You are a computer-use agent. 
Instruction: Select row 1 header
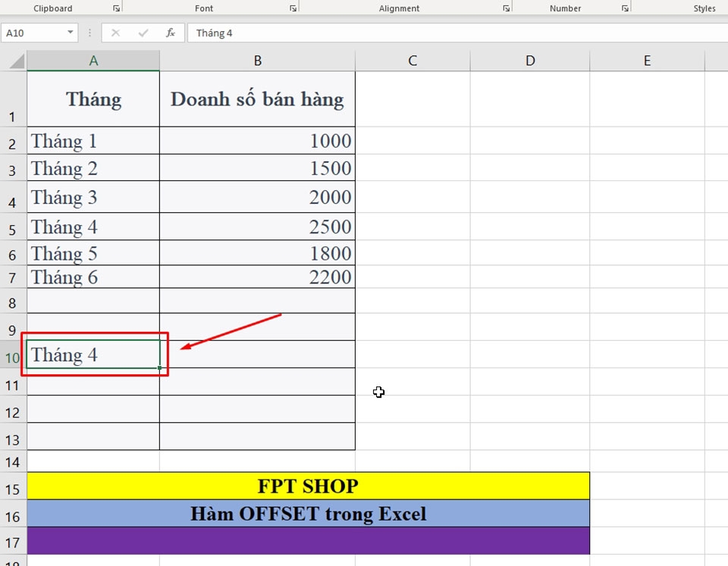(x=13, y=99)
